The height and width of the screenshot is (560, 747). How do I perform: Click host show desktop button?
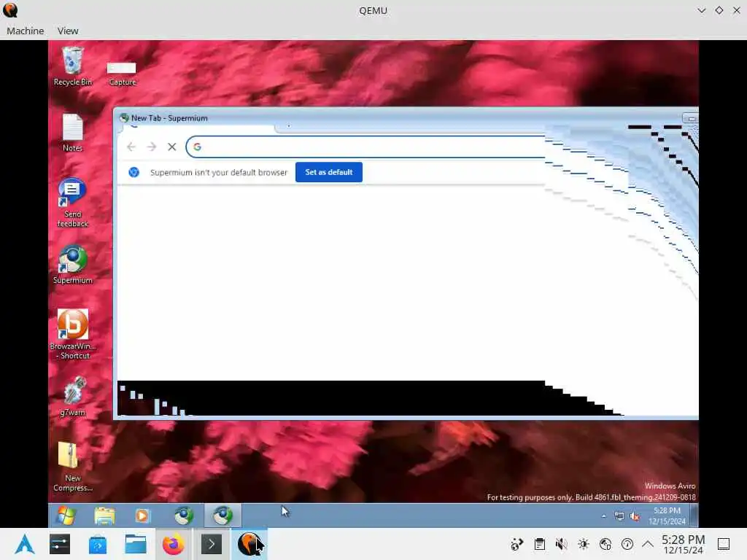(x=724, y=544)
